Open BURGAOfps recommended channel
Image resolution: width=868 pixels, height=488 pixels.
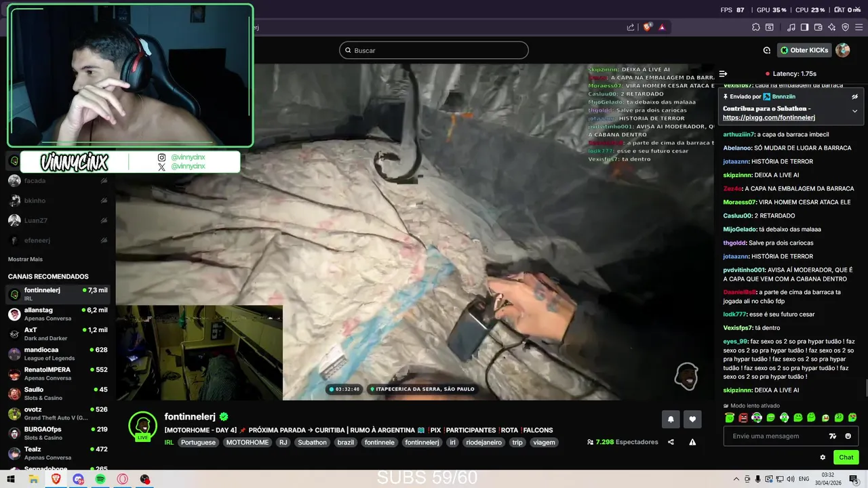pyautogui.click(x=58, y=433)
